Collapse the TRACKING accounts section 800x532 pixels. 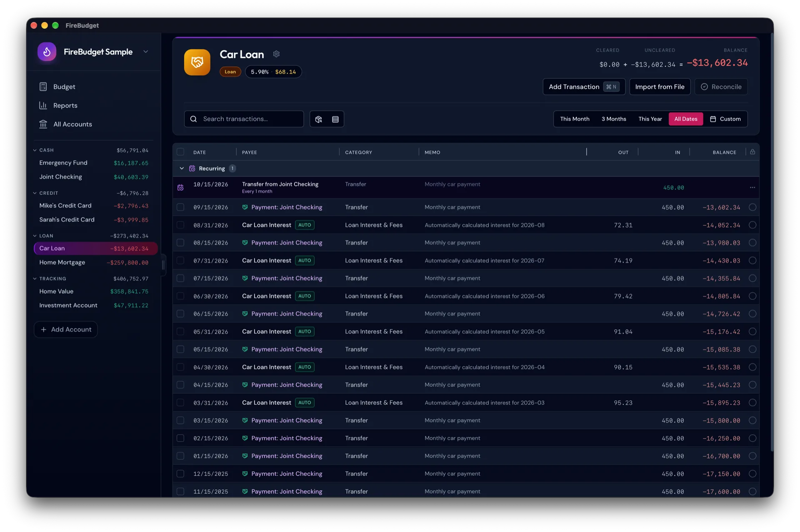pyautogui.click(x=35, y=278)
